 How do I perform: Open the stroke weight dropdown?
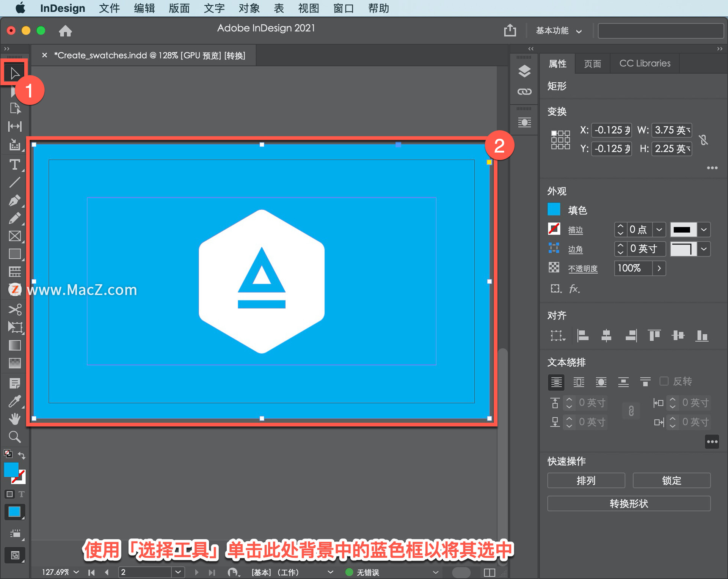pos(659,230)
